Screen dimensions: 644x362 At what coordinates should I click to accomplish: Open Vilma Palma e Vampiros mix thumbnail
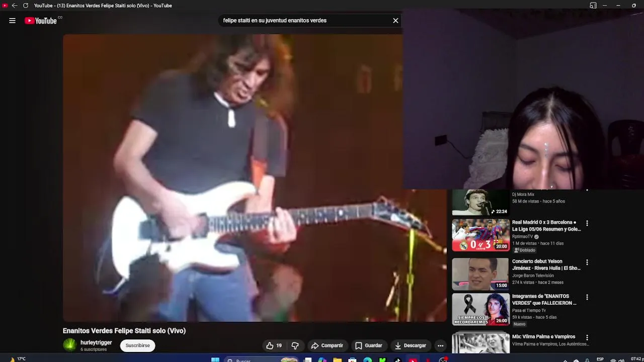point(480,343)
